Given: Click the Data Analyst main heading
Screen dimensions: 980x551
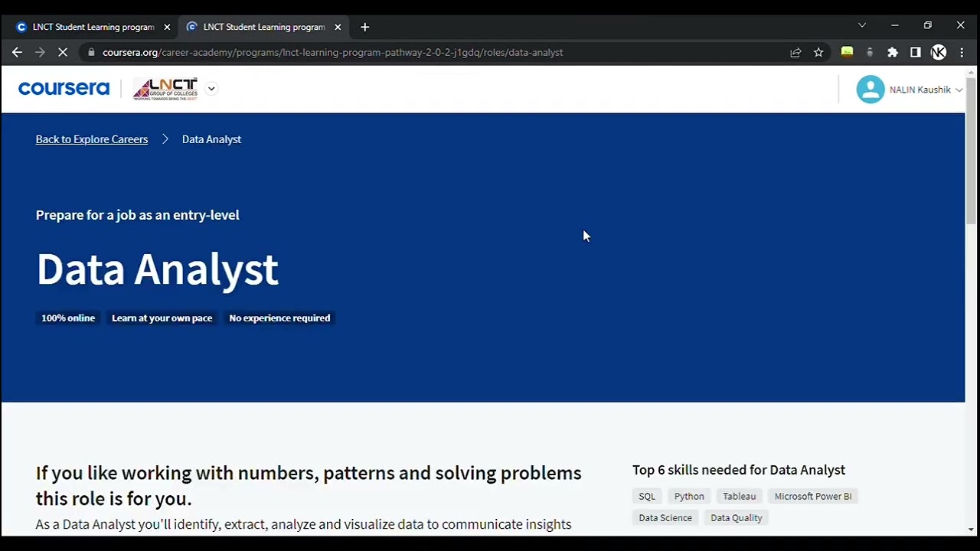Looking at the screenshot, I should pyautogui.click(x=157, y=269).
